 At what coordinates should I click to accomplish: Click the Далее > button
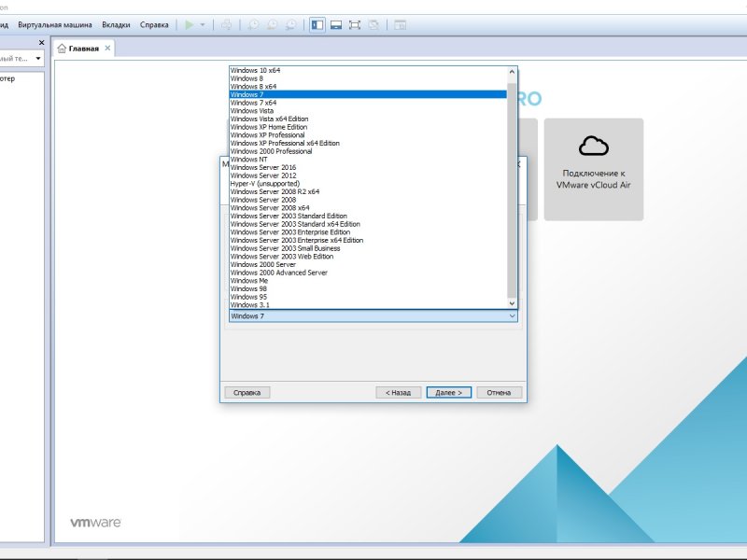pyautogui.click(x=449, y=392)
